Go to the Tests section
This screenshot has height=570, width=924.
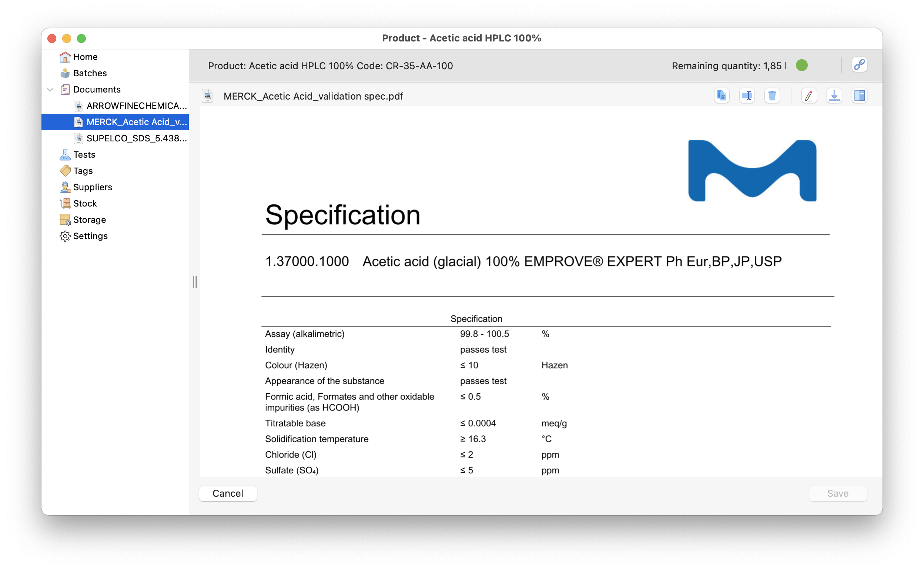click(84, 155)
